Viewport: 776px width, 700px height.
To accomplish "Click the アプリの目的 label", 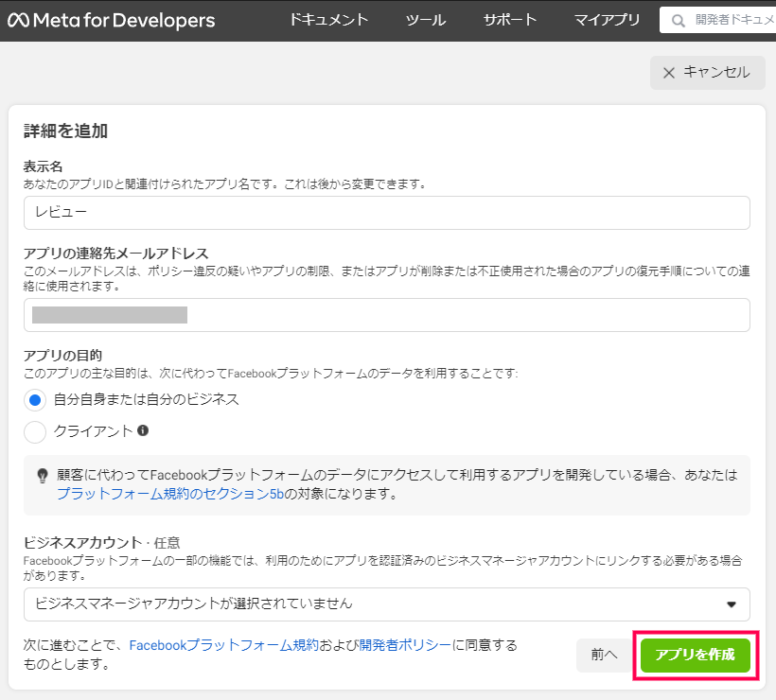I will pos(62,356).
